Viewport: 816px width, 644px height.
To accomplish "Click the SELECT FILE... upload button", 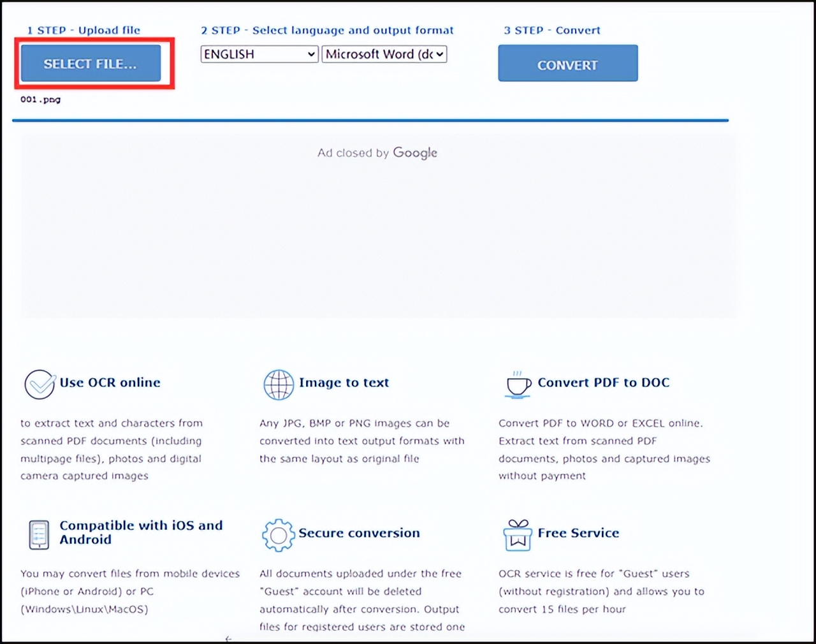I will (x=91, y=63).
